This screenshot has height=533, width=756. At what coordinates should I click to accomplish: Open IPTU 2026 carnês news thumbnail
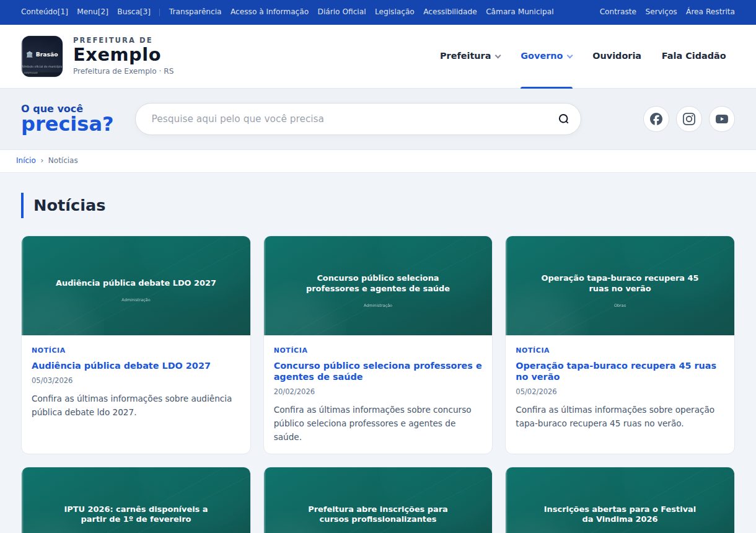(136, 500)
